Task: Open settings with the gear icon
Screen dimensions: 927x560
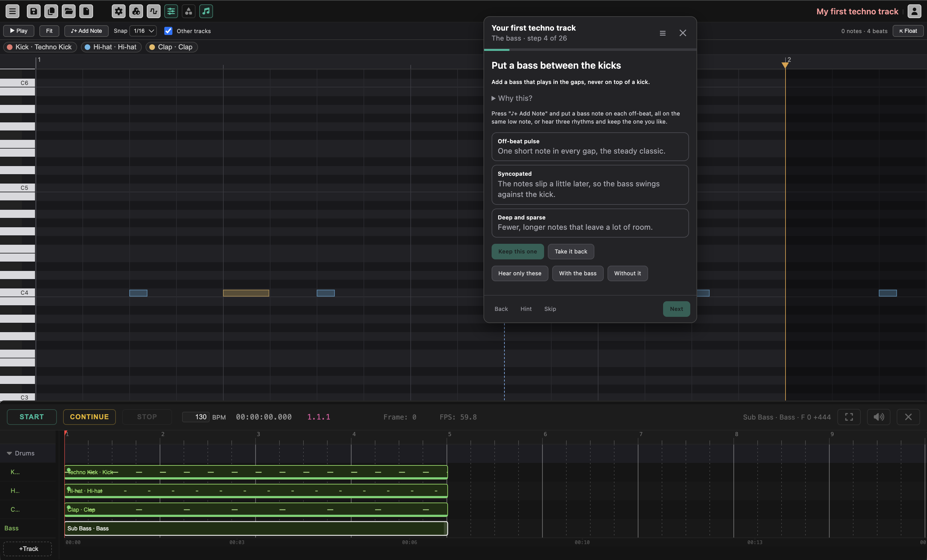Action: click(x=118, y=11)
